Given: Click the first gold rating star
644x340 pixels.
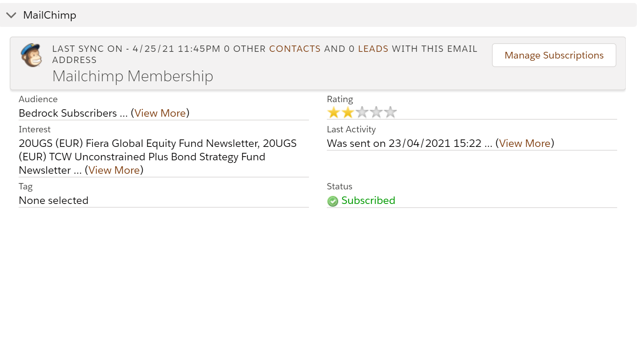Looking at the screenshot, I should pyautogui.click(x=334, y=112).
